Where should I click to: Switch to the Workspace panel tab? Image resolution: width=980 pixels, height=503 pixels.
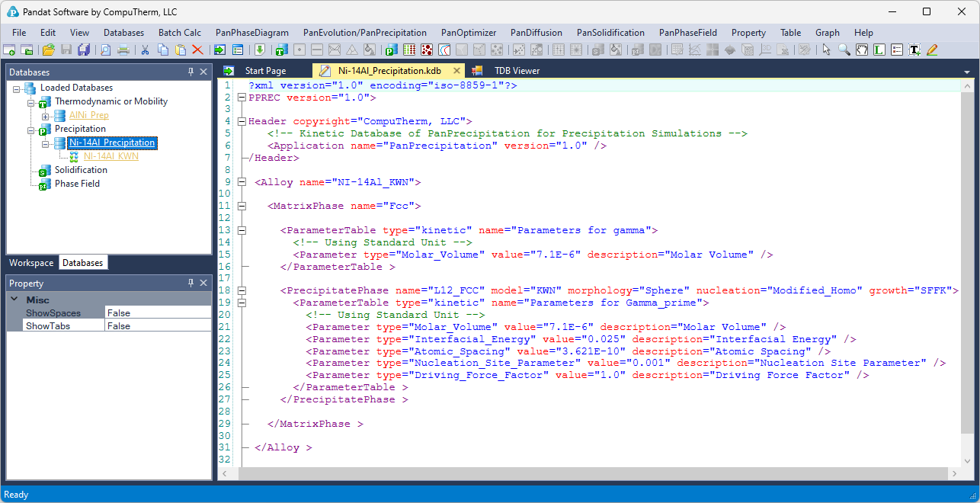(31, 263)
